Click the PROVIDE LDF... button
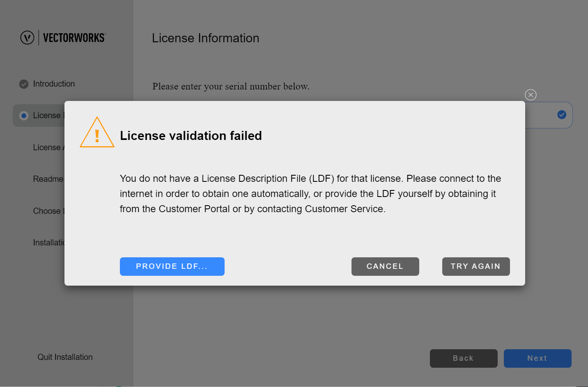Image resolution: width=588 pixels, height=387 pixels. [172, 266]
